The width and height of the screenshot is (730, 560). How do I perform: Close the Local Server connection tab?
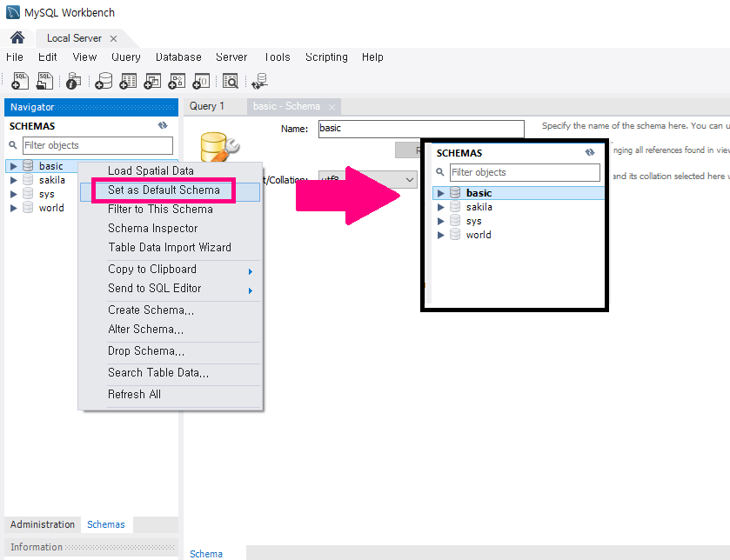pos(113,38)
